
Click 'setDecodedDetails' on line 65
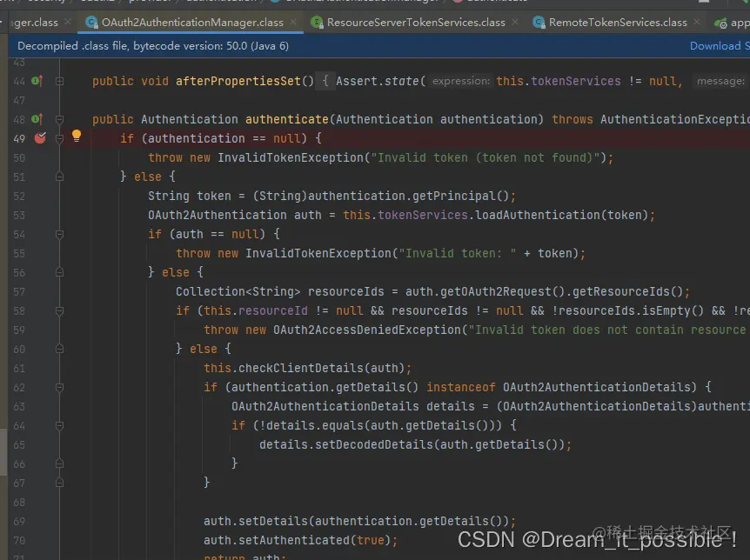click(x=373, y=444)
